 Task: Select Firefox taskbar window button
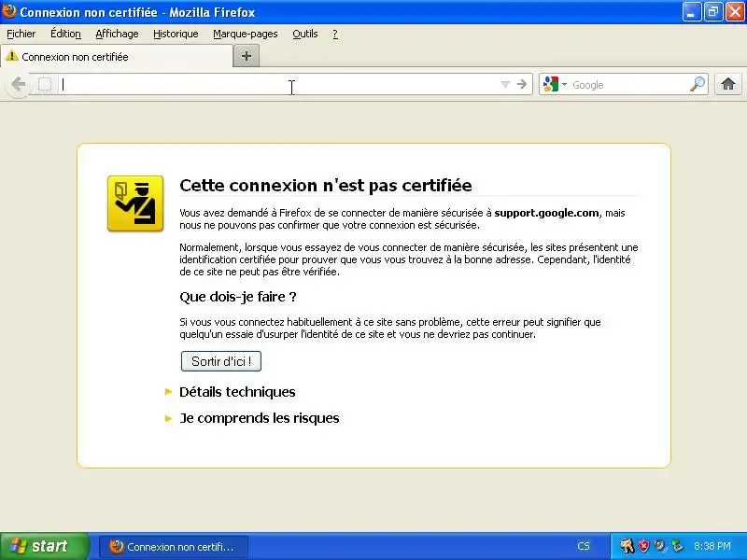[x=174, y=546]
